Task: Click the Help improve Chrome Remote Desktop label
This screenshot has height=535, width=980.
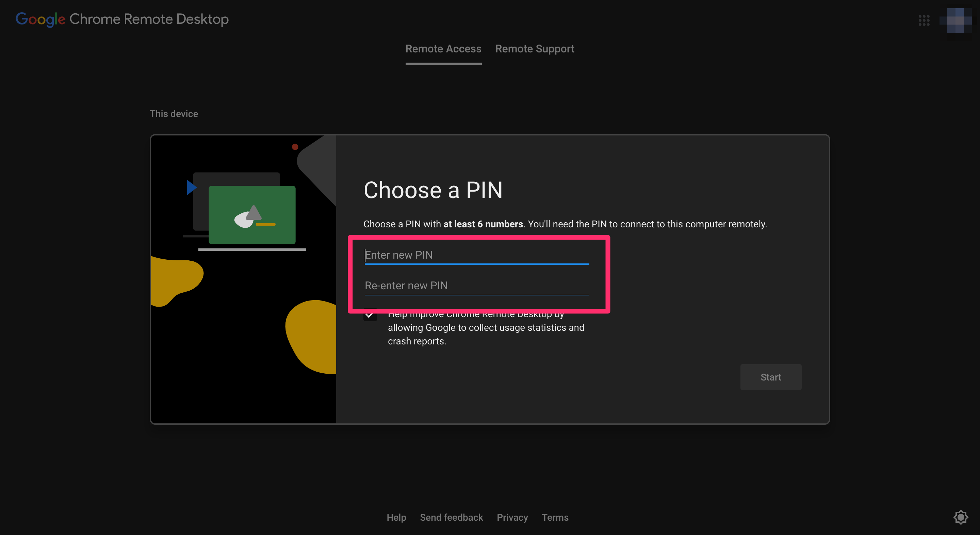Action: tap(486, 328)
